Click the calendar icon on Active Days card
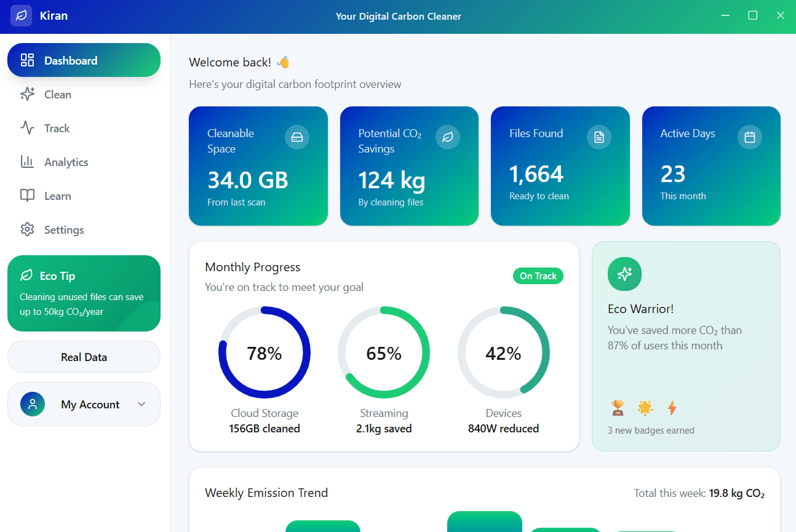 tap(750, 137)
